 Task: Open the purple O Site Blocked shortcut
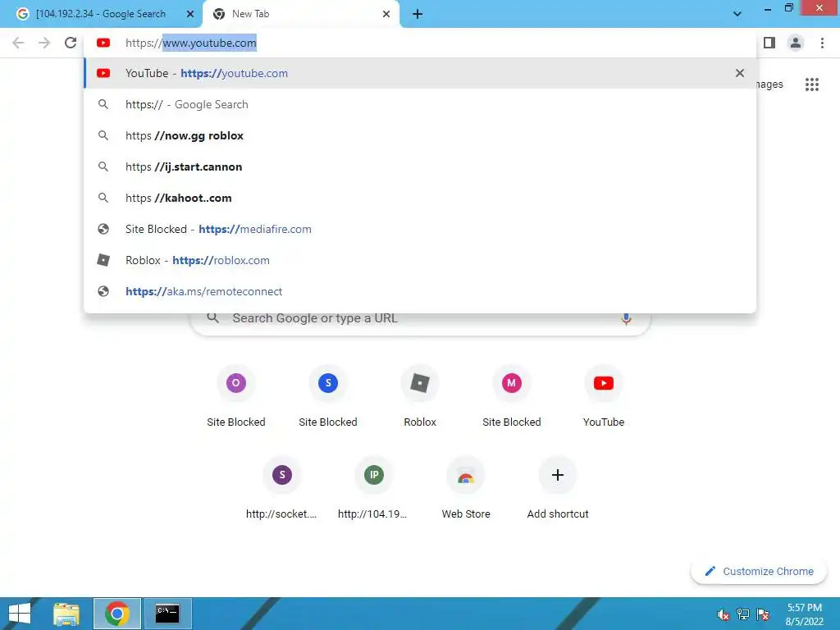point(235,396)
